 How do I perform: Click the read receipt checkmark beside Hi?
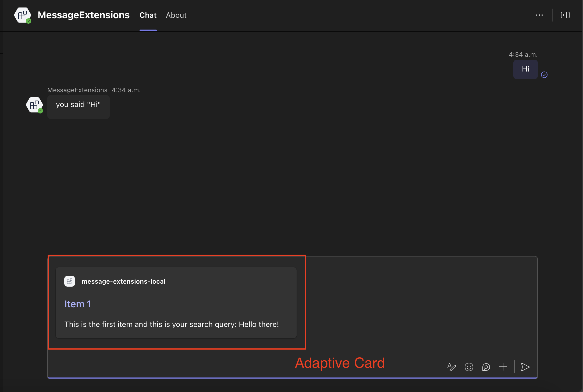click(544, 74)
